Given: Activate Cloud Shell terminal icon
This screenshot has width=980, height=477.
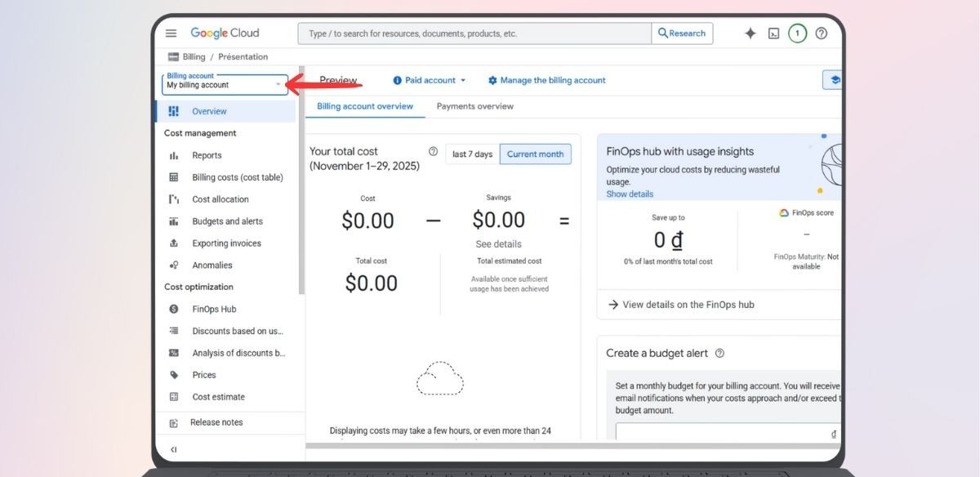Looking at the screenshot, I should pyautogui.click(x=773, y=33).
